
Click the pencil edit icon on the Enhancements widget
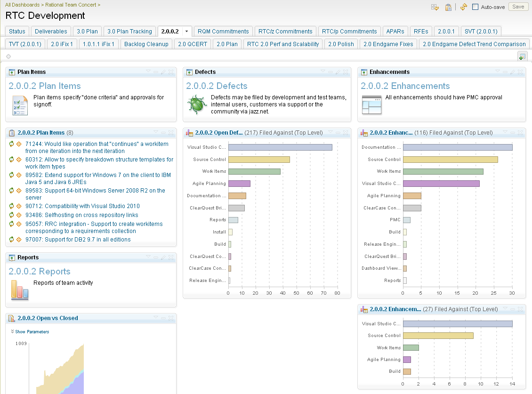pos(513,72)
